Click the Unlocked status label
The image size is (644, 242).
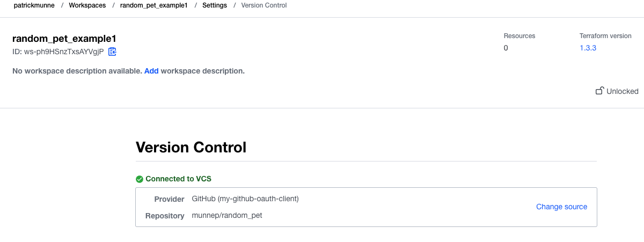623,91
